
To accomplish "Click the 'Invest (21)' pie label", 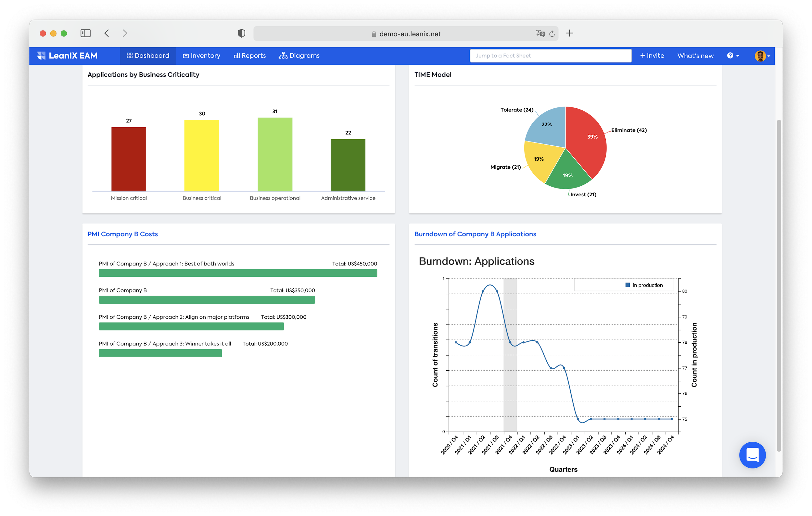I will [x=583, y=194].
